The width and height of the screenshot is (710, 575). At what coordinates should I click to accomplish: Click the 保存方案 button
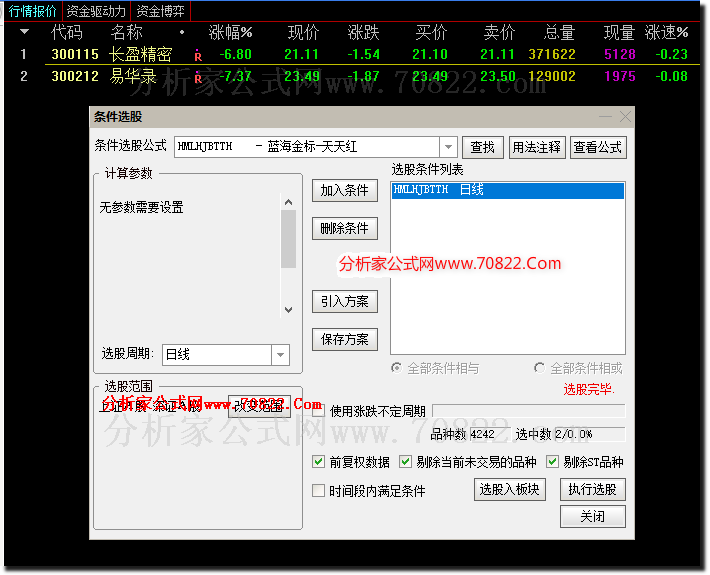pyautogui.click(x=345, y=340)
